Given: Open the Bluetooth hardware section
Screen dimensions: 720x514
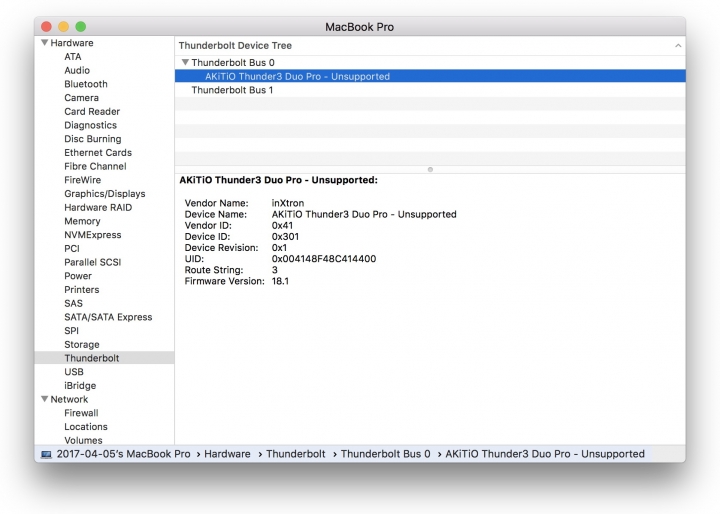Looking at the screenshot, I should [x=86, y=84].
